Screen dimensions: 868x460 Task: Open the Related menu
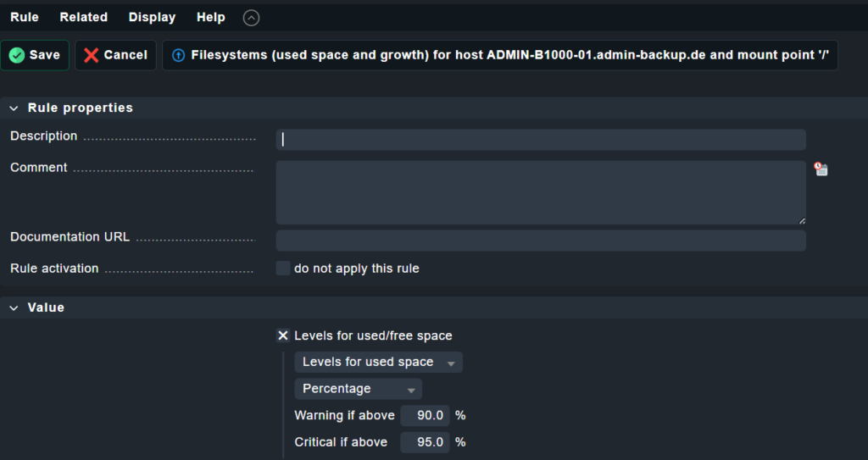tap(84, 17)
